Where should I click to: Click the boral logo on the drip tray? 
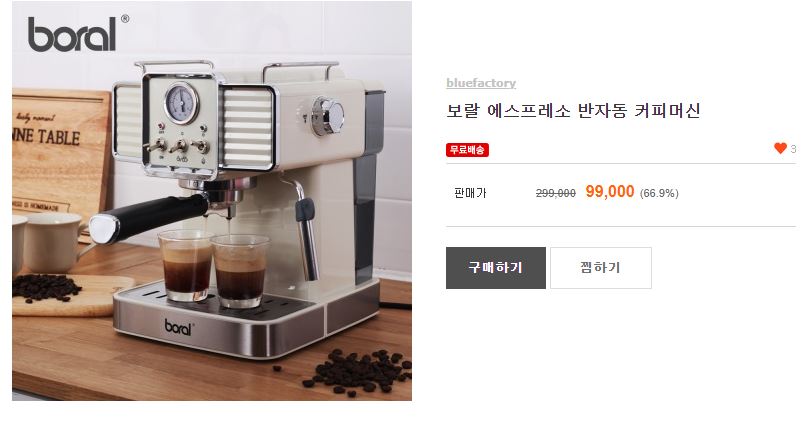click(179, 327)
